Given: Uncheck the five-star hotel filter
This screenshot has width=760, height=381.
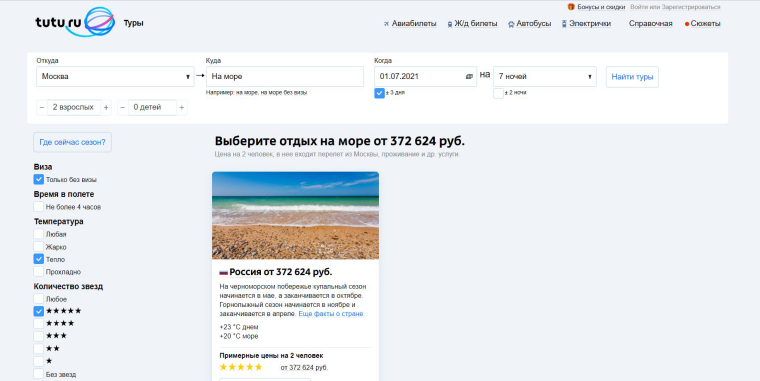Looking at the screenshot, I should 39,311.
